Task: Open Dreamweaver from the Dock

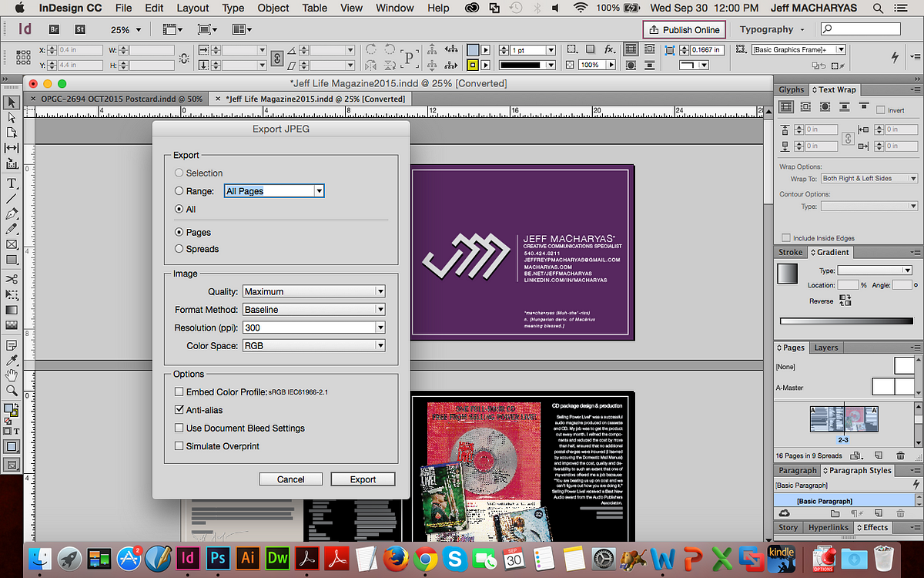Action: [277, 557]
